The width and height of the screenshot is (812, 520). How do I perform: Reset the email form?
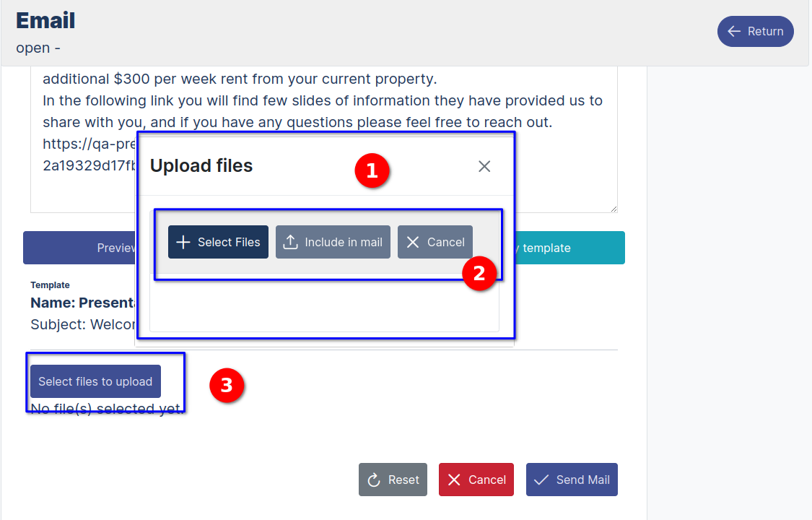pyautogui.click(x=393, y=479)
